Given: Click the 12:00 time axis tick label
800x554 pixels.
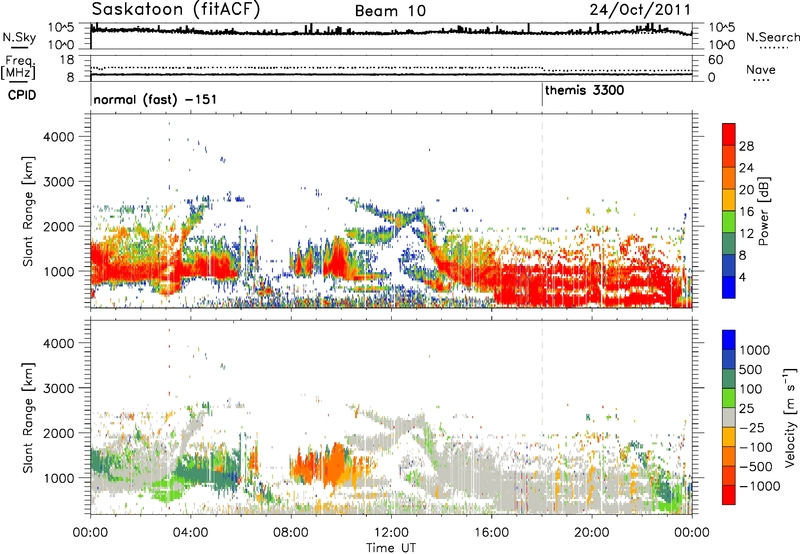Looking at the screenshot, I should [x=391, y=533].
